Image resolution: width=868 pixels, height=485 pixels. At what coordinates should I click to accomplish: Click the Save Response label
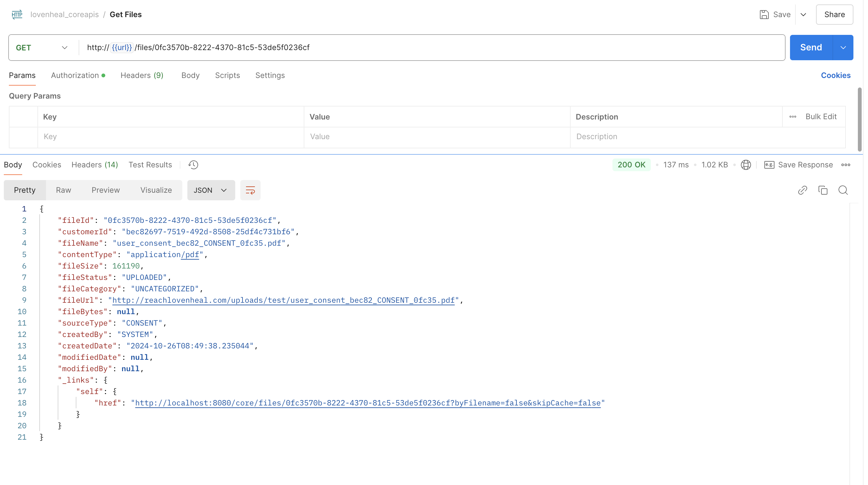[805, 165]
